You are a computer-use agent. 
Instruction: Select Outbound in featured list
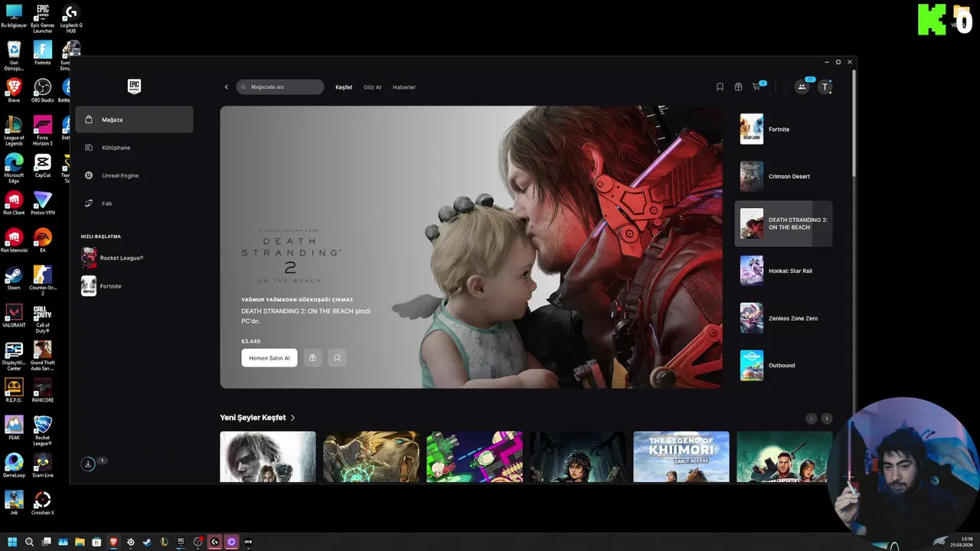783,365
